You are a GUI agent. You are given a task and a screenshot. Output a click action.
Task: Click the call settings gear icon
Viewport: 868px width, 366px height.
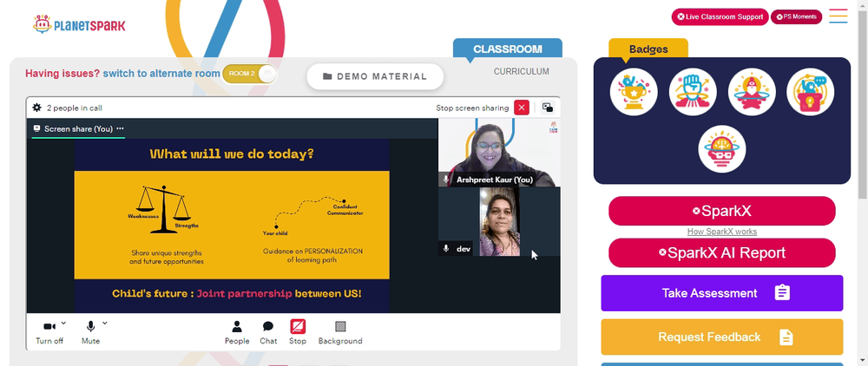click(37, 108)
